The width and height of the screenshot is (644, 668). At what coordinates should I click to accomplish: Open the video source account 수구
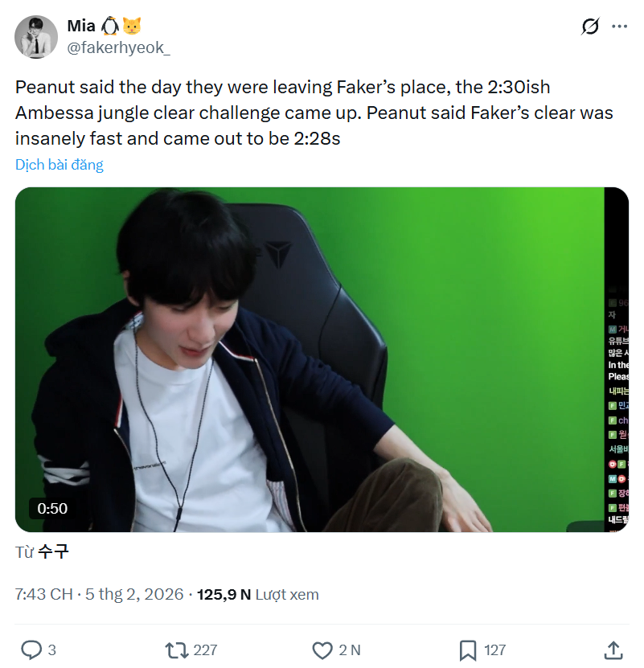53,552
